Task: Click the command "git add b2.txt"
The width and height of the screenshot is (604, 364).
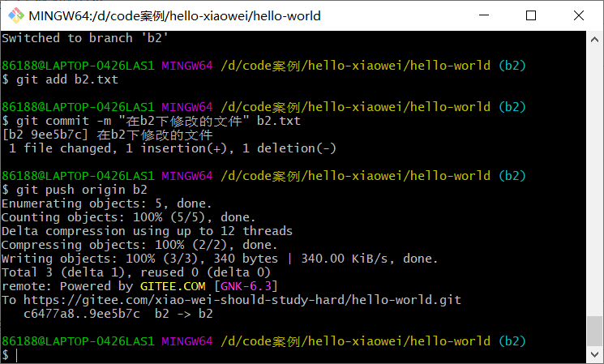Action: point(67,79)
